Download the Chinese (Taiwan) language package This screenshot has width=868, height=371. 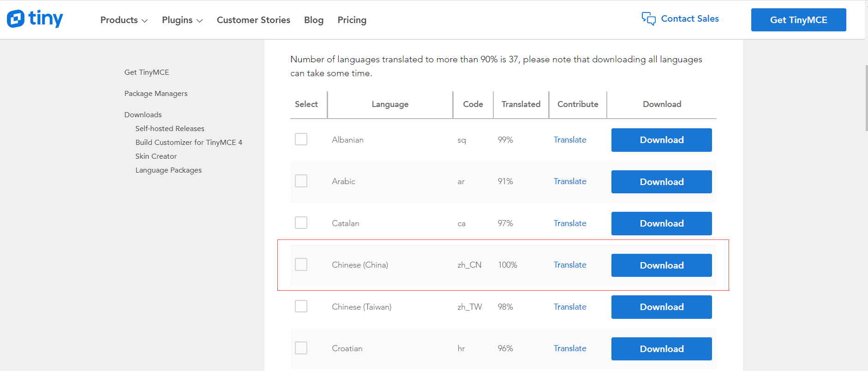pyautogui.click(x=661, y=307)
